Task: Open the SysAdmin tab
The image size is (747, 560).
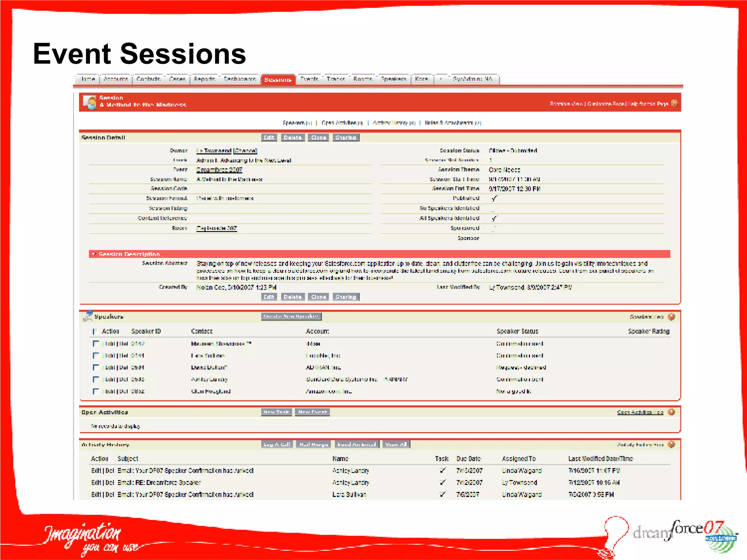Action: [473, 79]
